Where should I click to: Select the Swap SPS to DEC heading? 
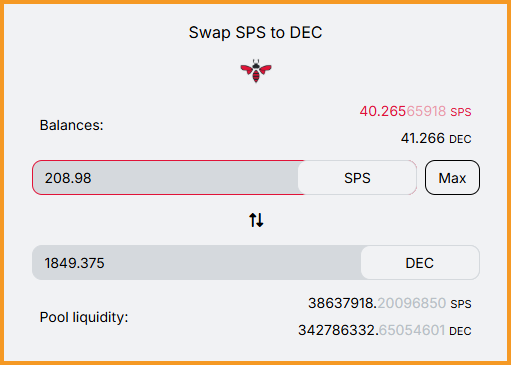[x=256, y=33]
